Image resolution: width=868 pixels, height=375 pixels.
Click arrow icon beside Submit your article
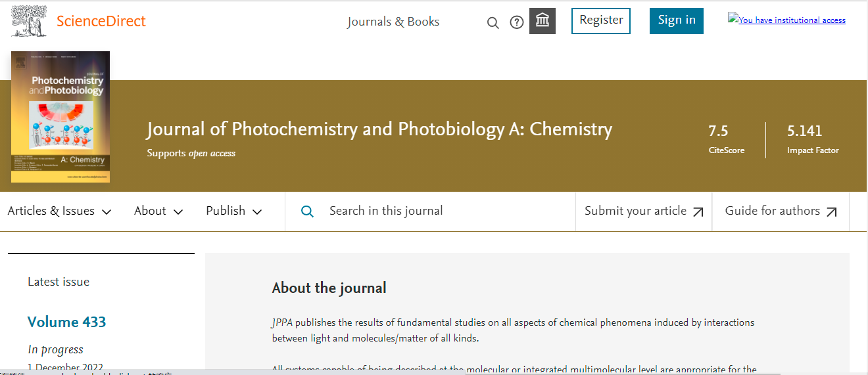coord(698,212)
